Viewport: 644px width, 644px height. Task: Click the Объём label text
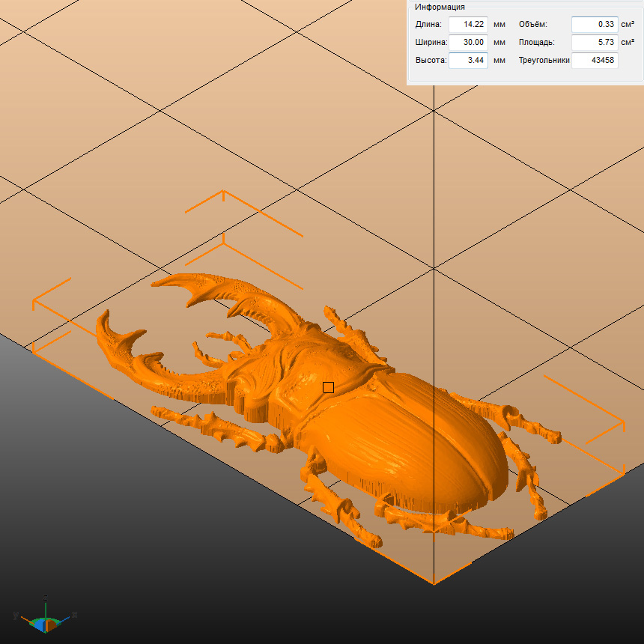[x=532, y=24]
